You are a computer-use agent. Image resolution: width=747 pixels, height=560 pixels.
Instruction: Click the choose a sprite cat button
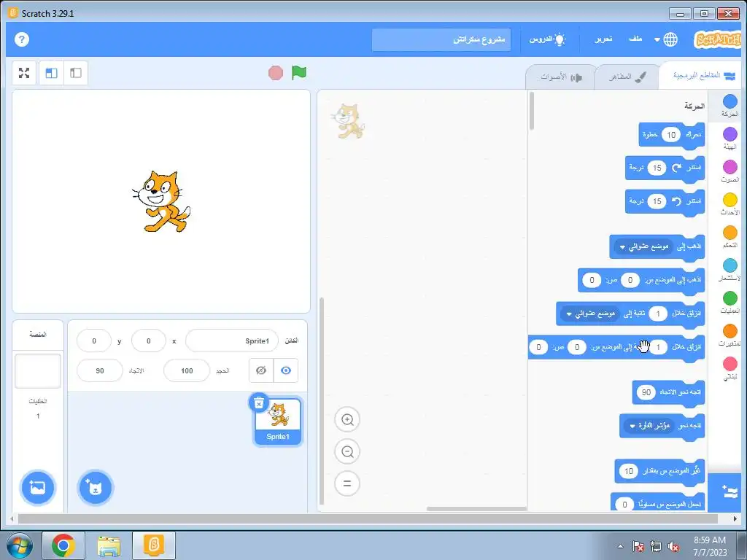96,487
